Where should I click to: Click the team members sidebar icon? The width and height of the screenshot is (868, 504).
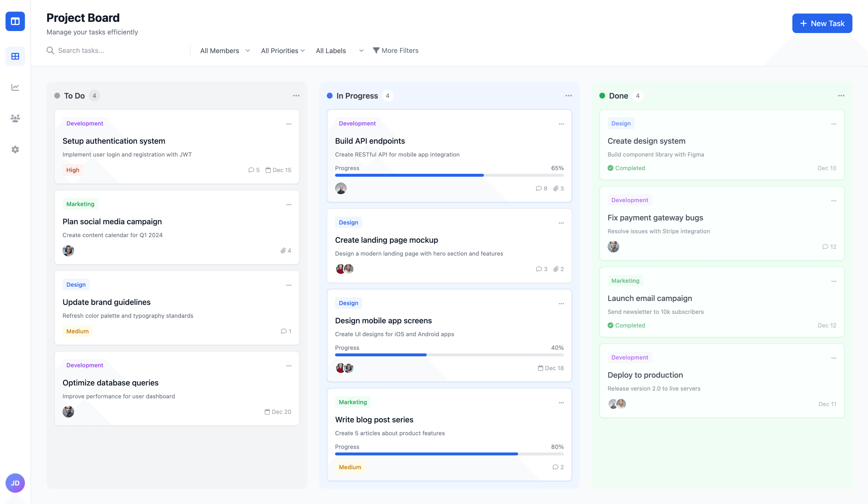15,118
